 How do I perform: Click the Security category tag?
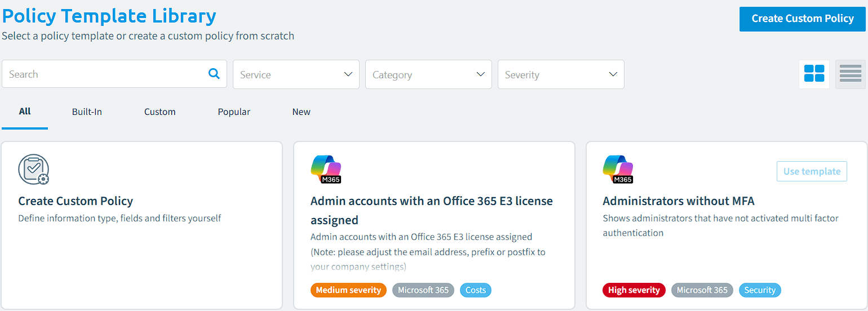point(760,290)
